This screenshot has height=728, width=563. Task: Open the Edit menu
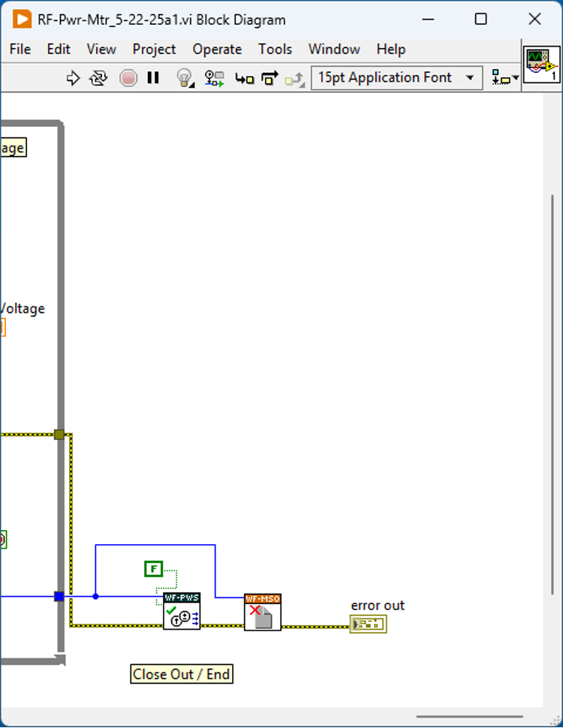tap(59, 50)
